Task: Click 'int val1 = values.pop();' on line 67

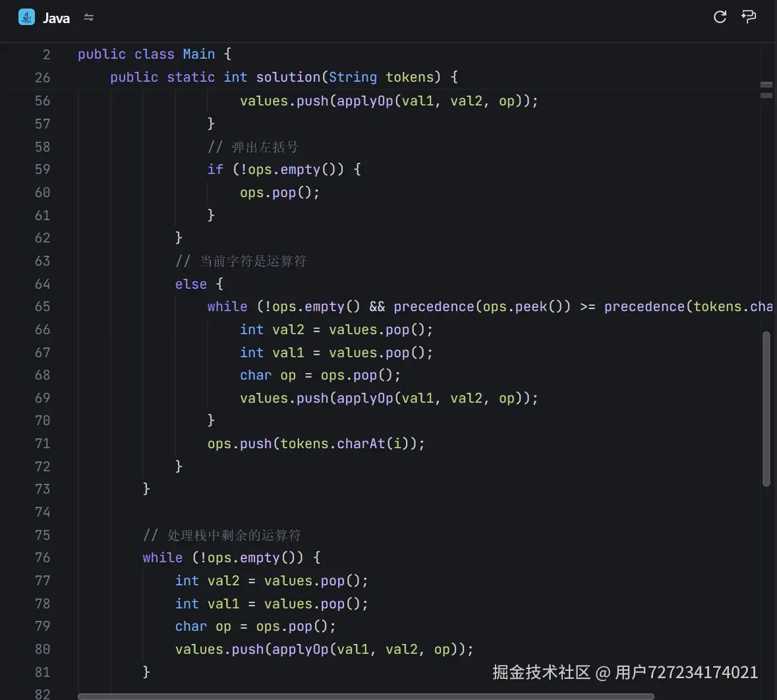Action: coord(337,353)
